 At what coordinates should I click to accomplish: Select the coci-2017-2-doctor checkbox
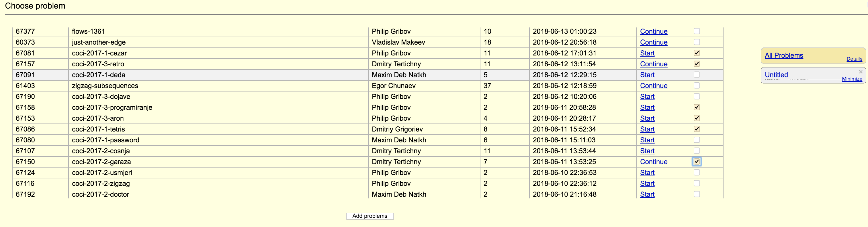tap(697, 194)
